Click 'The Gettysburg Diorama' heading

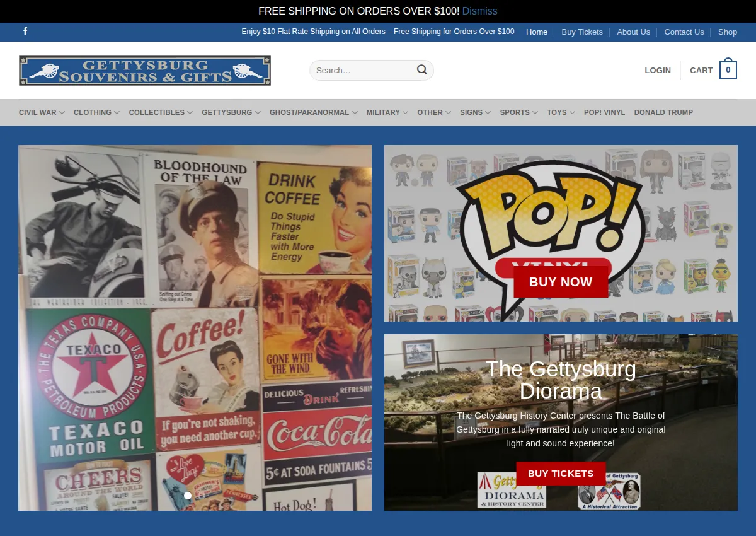(x=561, y=380)
